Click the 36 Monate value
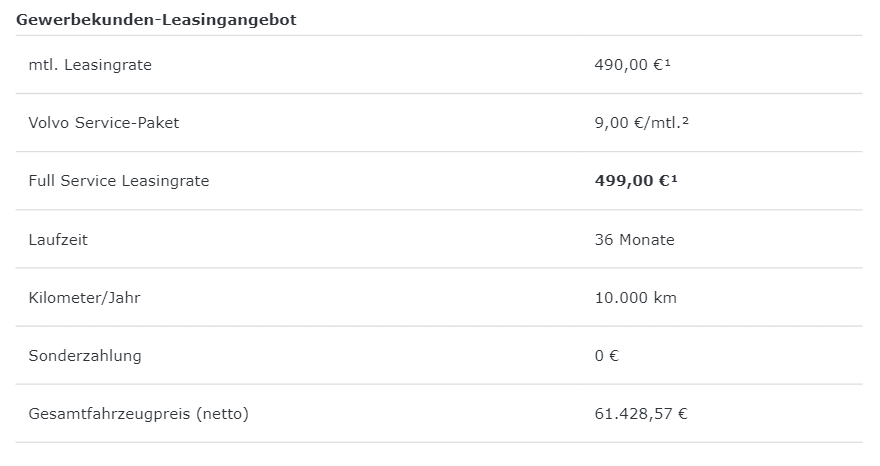Image resolution: width=880 pixels, height=466 pixels. [635, 240]
